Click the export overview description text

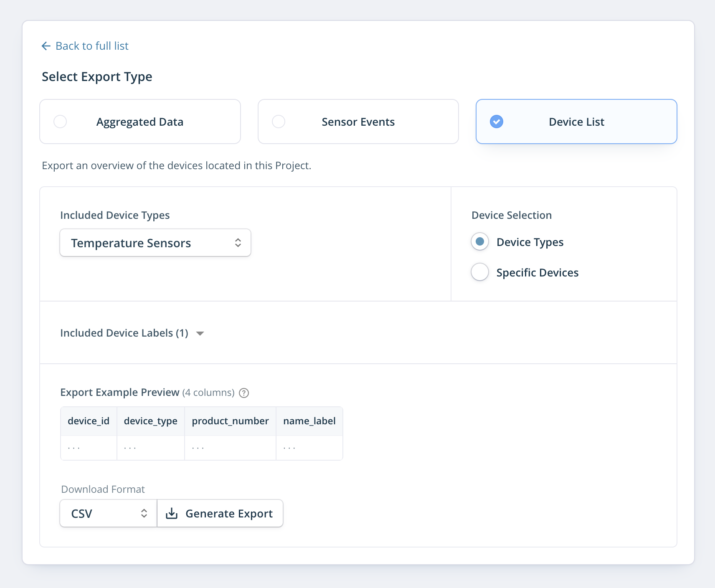tap(177, 166)
